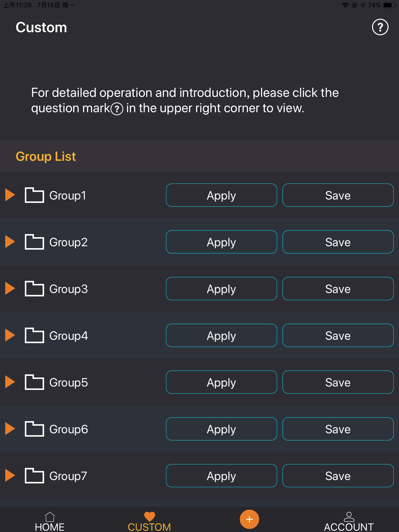Tap the orange plus add button

tap(249, 519)
